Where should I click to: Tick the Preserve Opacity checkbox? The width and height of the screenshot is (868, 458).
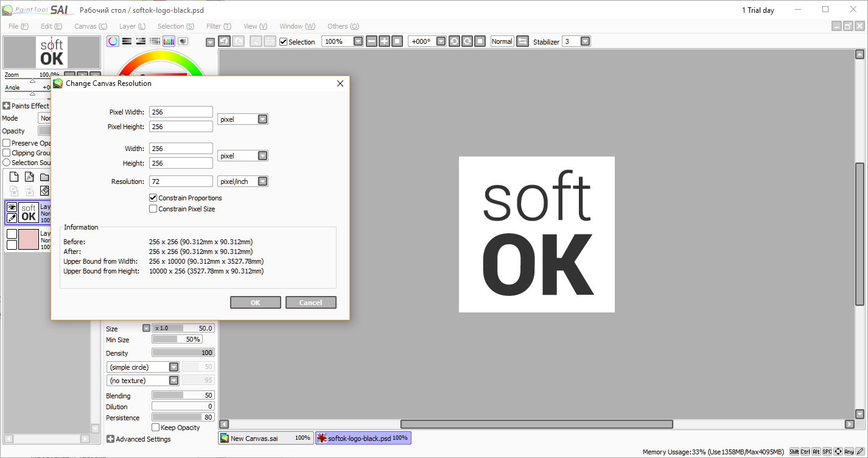pos(7,143)
